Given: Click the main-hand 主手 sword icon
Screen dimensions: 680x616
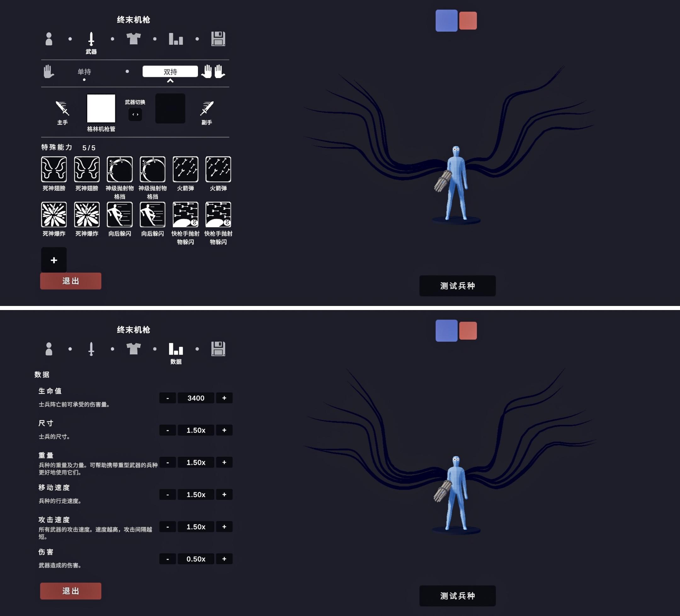Looking at the screenshot, I should pyautogui.click(x=62, y=108).
